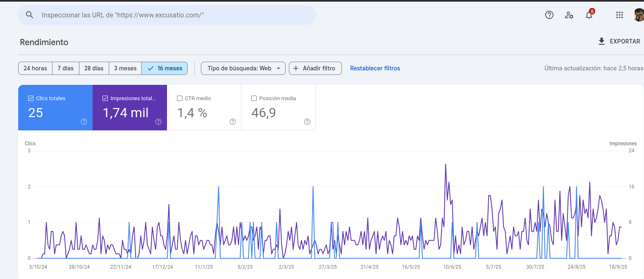Click the 3/10/24 date on chart axis
The width and height of the screenshot is (644, 279).
coord(38,267)
